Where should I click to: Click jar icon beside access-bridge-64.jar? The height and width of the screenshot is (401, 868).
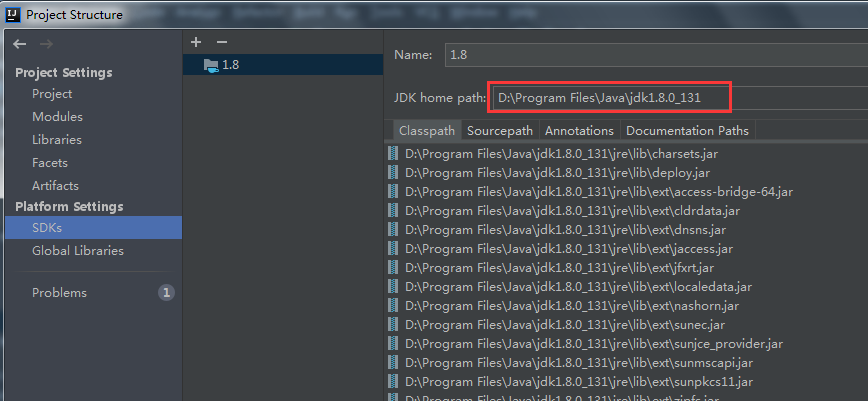tap(393, 192)
